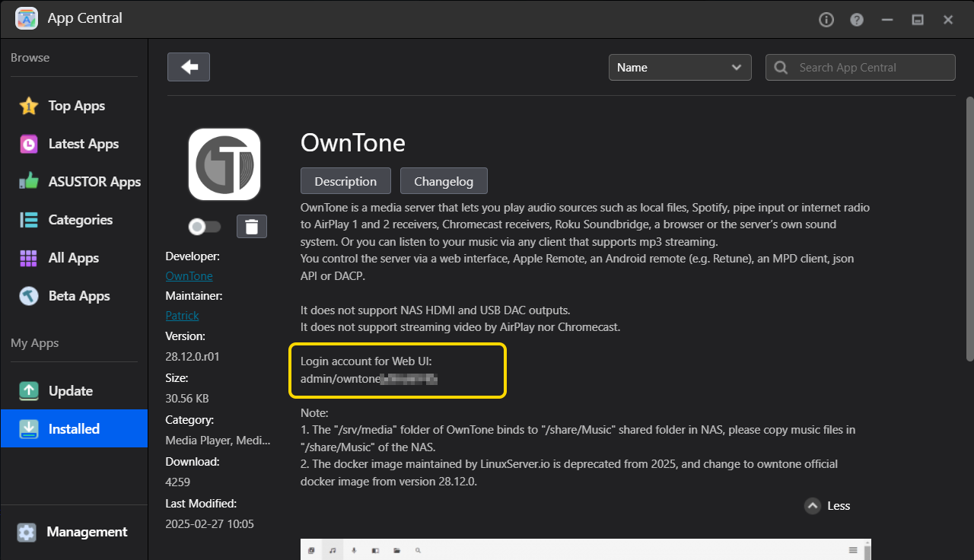Click the size value 30.56 KB
The image size is (974, 560).
click(x=187, y=398)
